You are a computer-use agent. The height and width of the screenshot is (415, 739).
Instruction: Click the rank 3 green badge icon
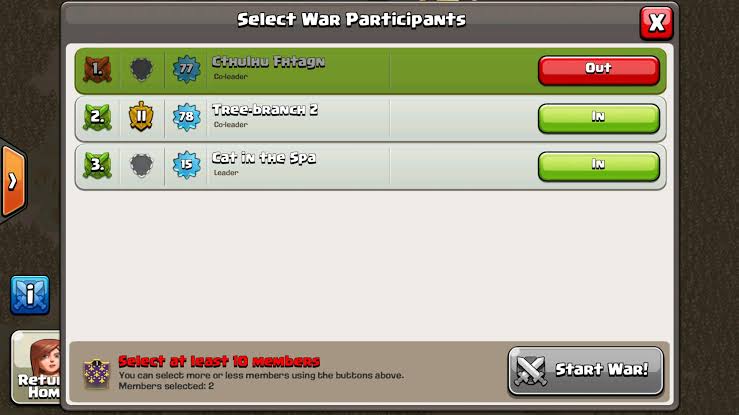point(97,165)
